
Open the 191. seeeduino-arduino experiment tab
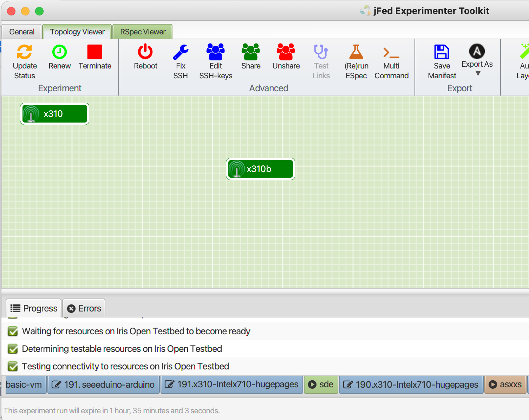[104, 385]
